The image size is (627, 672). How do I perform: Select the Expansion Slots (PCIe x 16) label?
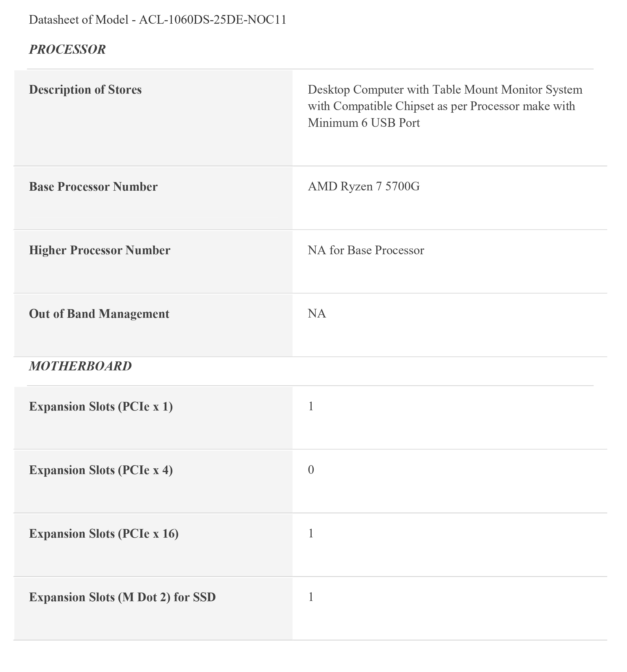tap(104, 533)
